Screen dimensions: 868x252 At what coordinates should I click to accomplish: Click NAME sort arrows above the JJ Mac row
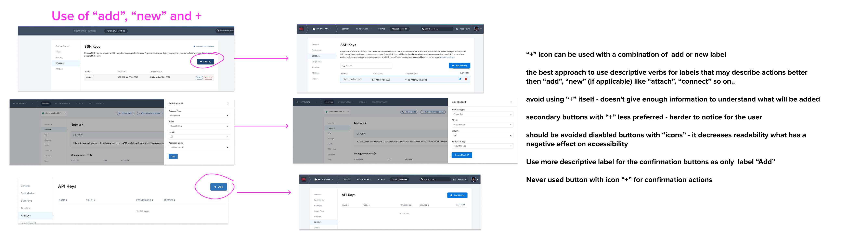(x=91, y=72)
